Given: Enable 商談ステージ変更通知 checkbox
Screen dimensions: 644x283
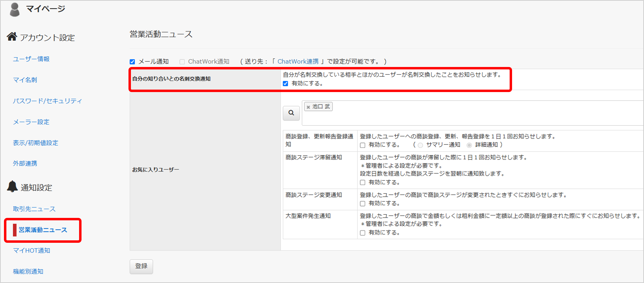Looking at the screenshot, I should pyautogui.click(x=362, y=204).
